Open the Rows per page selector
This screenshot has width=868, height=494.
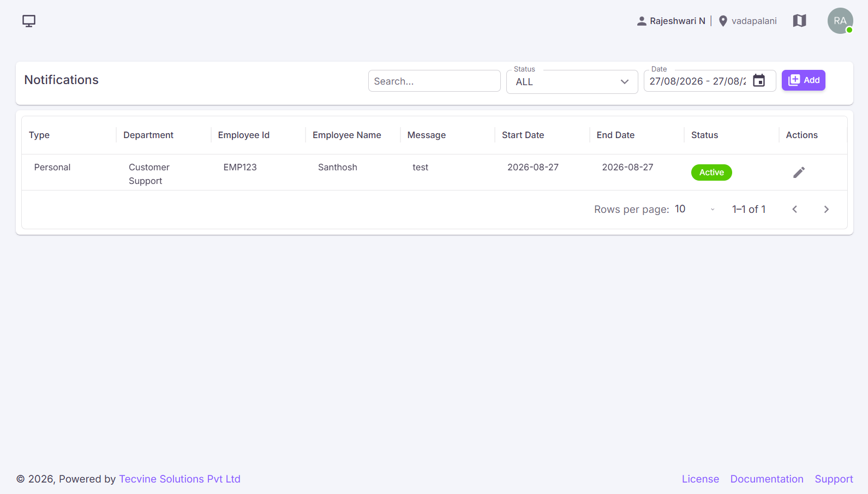click(695, 209)
